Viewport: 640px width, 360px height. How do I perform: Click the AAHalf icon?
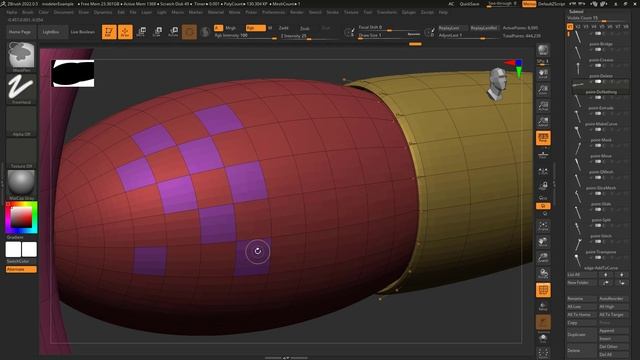[x=543, y=122]
